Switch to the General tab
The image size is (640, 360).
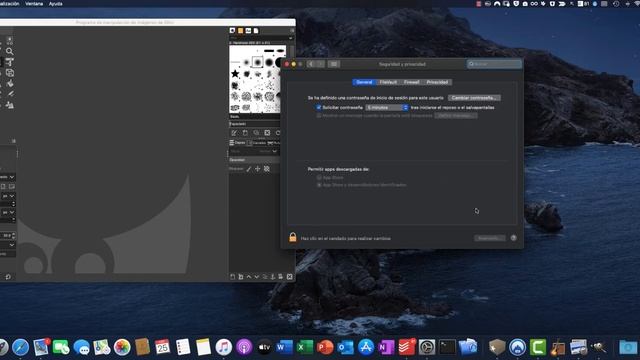(364, 82)
